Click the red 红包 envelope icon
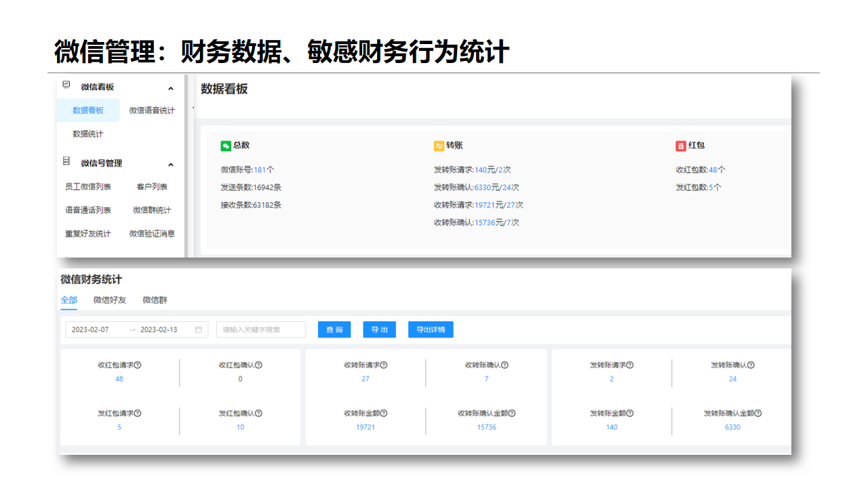 tap(681, 146)
